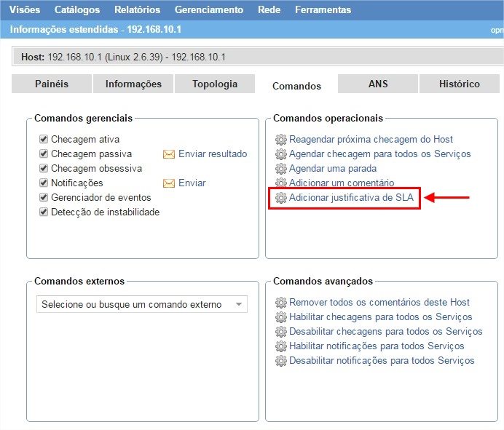The height and width of the screenshot is (430, 504).
Task: Open the external command dropdown
Action: tap(142, 305)
